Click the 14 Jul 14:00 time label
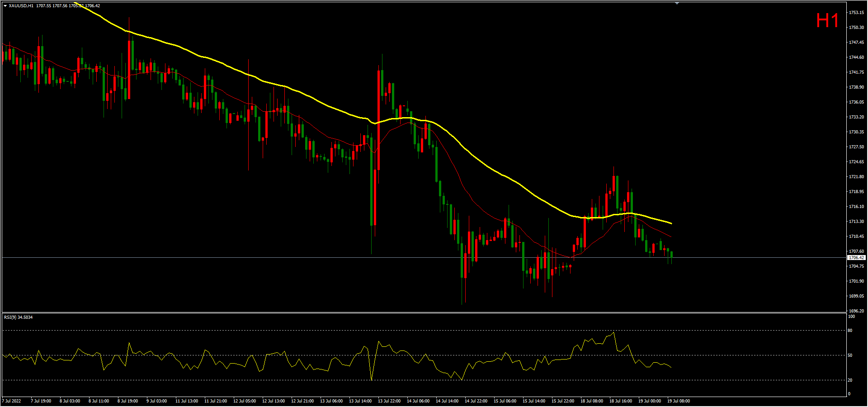The height and width of the screenshot is (407, 868). (x=447, y=401)
